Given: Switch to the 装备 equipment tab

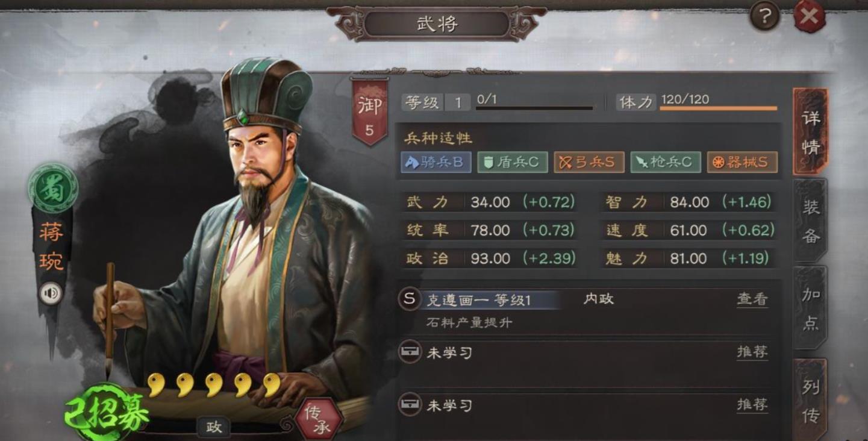Looking at the screenshot, I should coord(811,220).
